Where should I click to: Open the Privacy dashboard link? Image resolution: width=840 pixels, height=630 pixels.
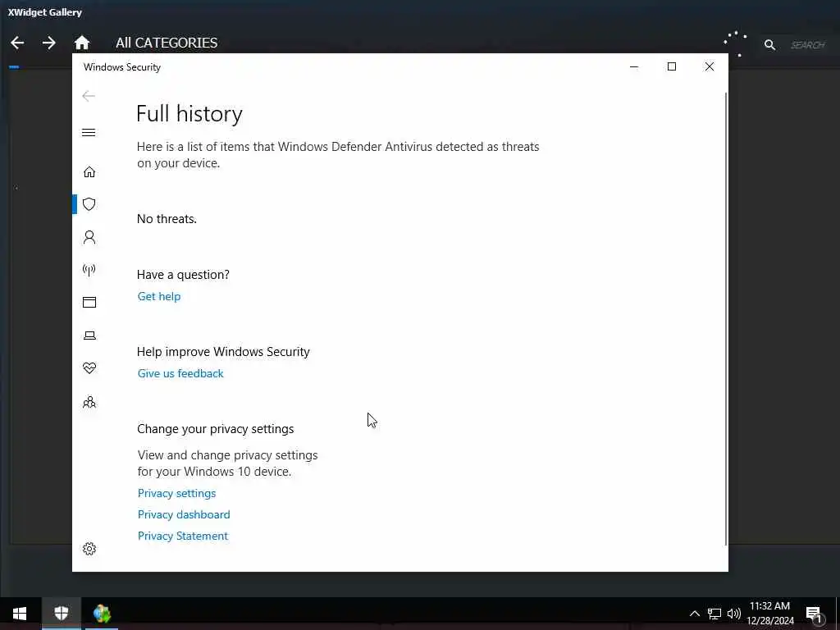[184, 514]
